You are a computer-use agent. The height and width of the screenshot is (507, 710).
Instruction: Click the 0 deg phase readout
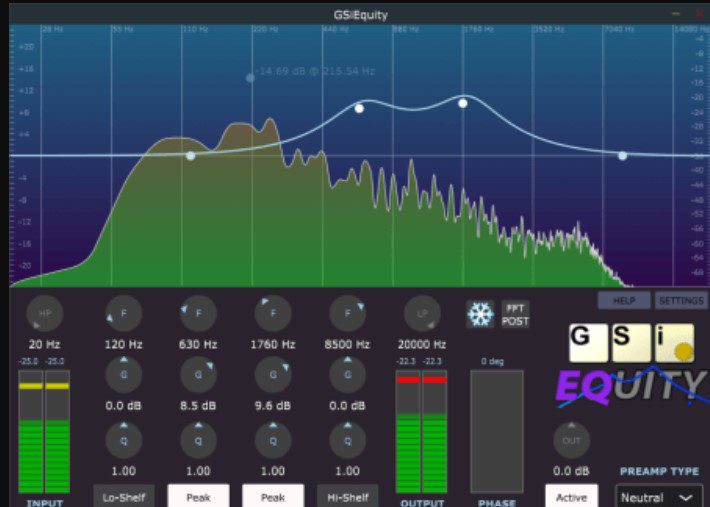coord(492,361)
